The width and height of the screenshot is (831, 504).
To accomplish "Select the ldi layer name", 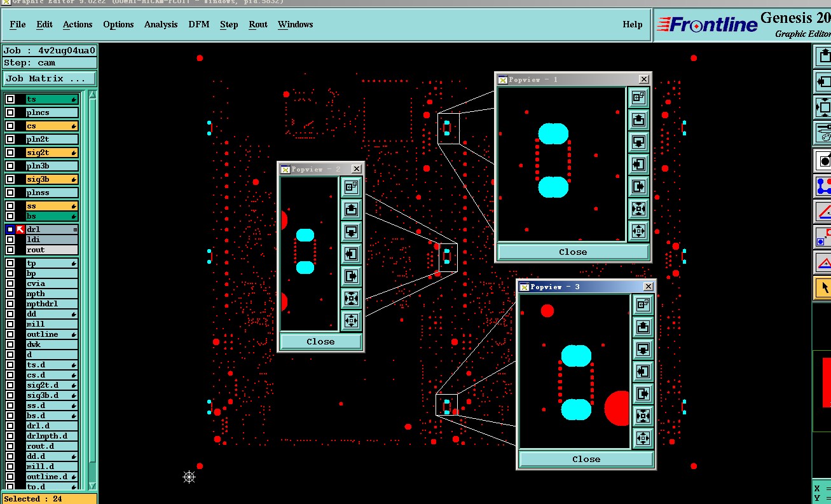I will coord(52,240).
